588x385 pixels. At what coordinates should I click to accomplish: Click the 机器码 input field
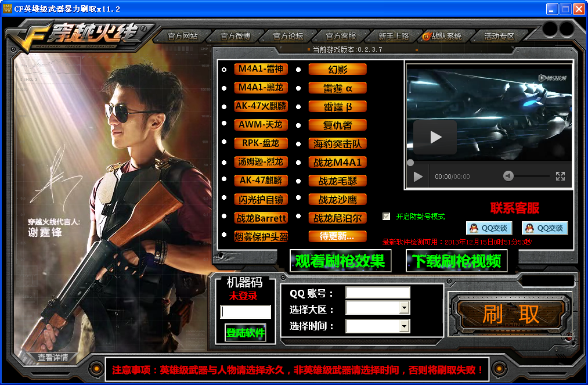[246, 312]
